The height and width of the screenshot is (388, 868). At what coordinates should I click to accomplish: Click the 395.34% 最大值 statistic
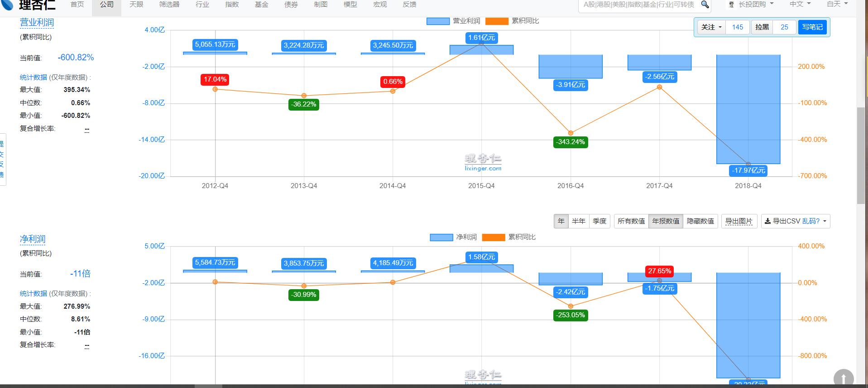coord(77,90)
